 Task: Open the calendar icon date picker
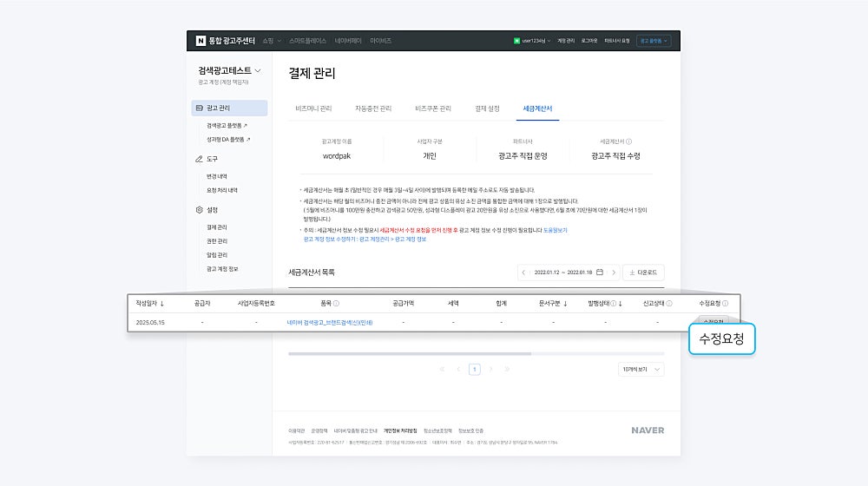[x=600, y=273]
